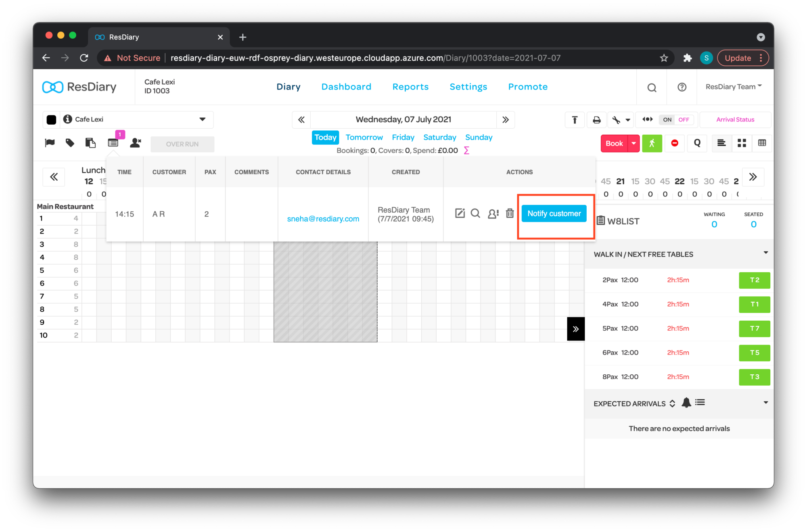Open the Book button dropdown arrow

[x=633, y=143]
